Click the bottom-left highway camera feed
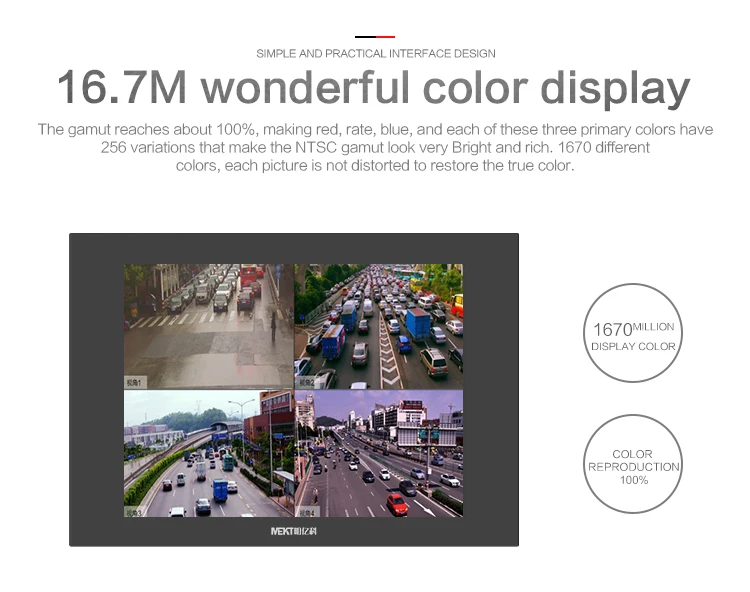This screenshot has width=750, height=592. [x=209, y=453]
